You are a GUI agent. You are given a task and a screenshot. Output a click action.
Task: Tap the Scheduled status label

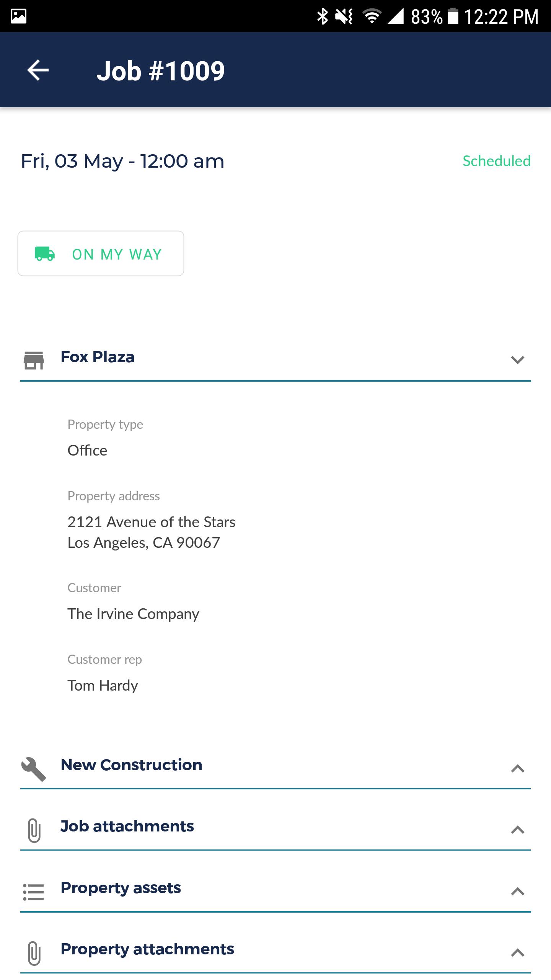[496, 161]
